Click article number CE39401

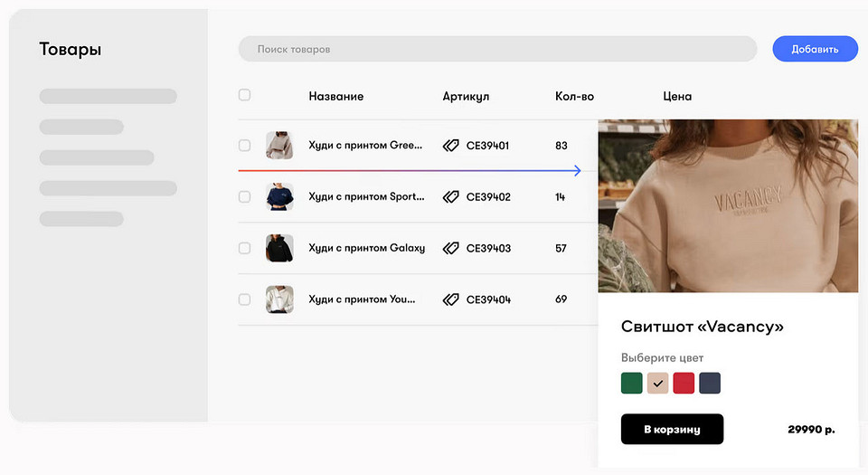pyautogui.click(x=487, y=146)
